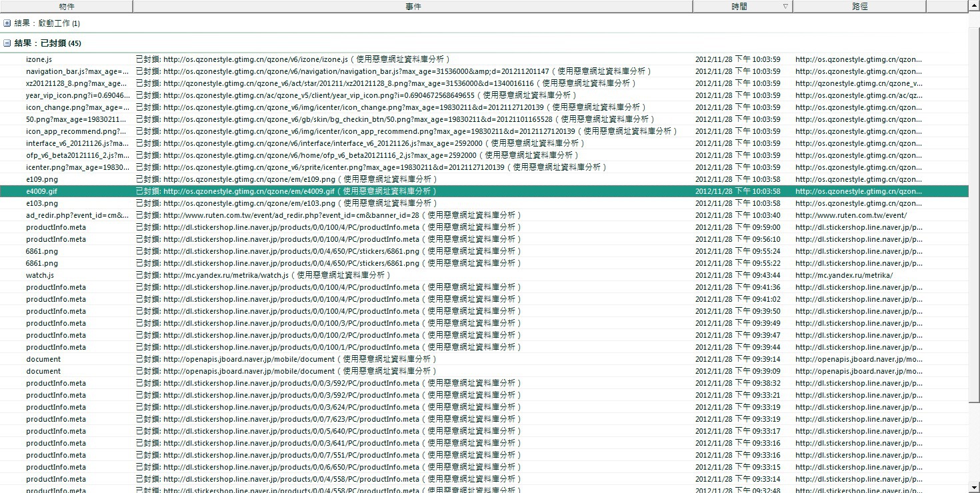Select the highlighted e4009.gif row
980x493 pixels.
click(x=483, y=191)
